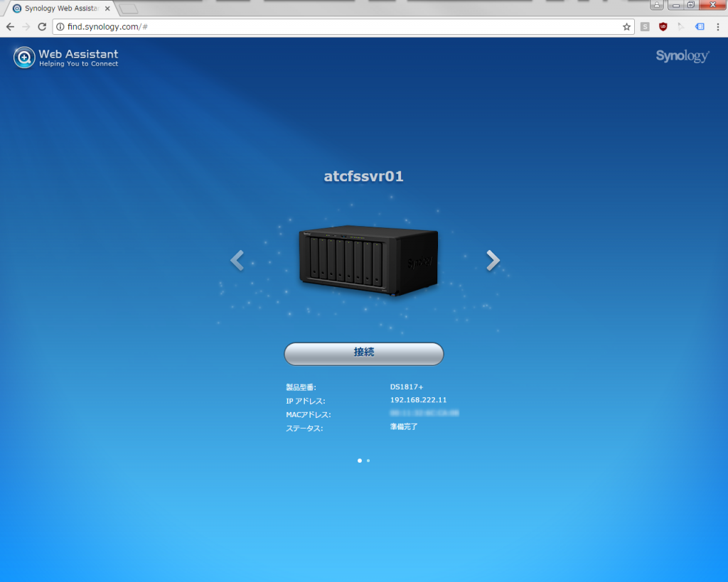Click the browser forward arrow
This screenshot has width=728, height=582.
tap(26, 27)
